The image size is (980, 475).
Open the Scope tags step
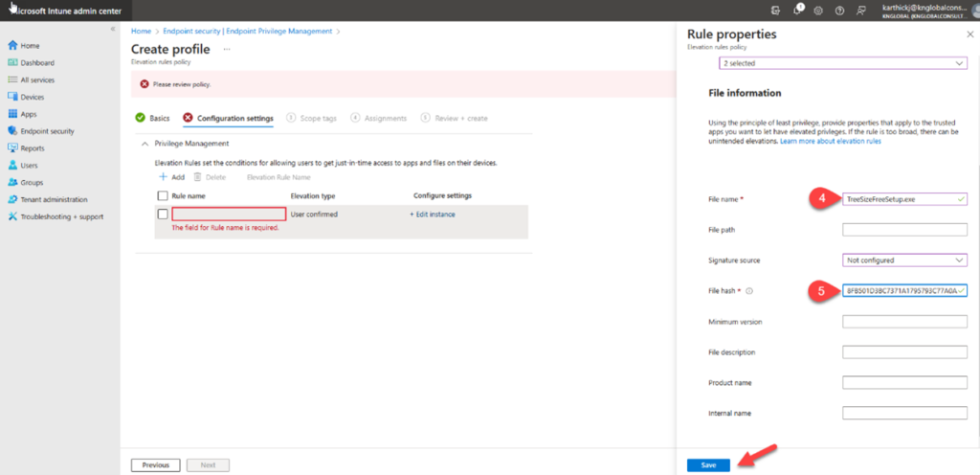(312, 118)
